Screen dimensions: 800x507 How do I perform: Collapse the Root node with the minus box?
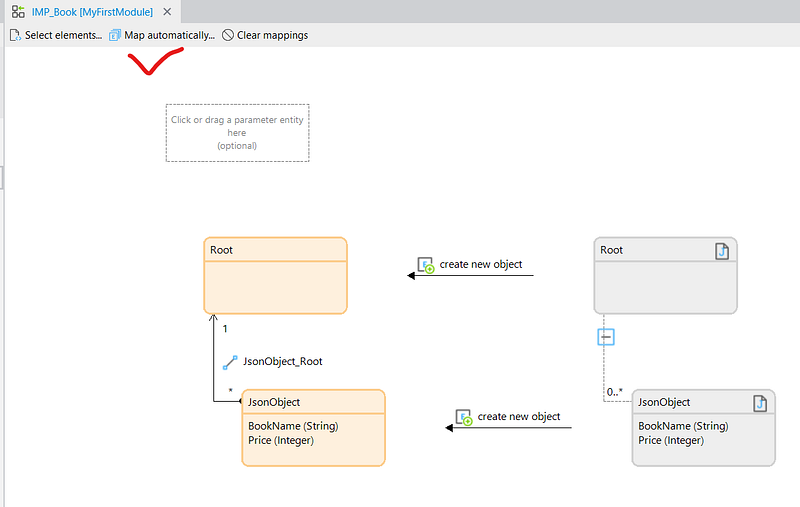(605, 337)
